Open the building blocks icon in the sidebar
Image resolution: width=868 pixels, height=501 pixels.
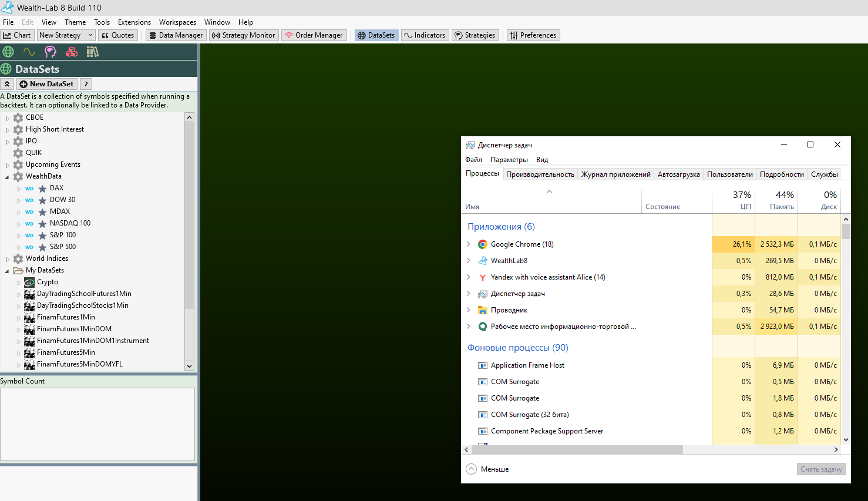[72, 52]
